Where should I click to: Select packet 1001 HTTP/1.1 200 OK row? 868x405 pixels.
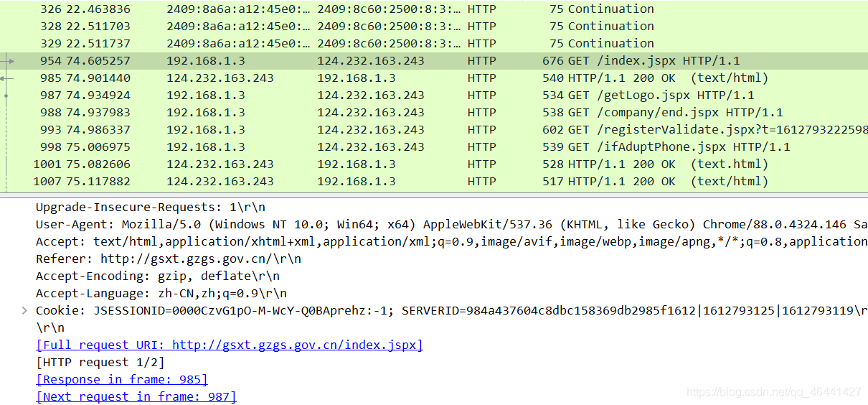[434, 164]
